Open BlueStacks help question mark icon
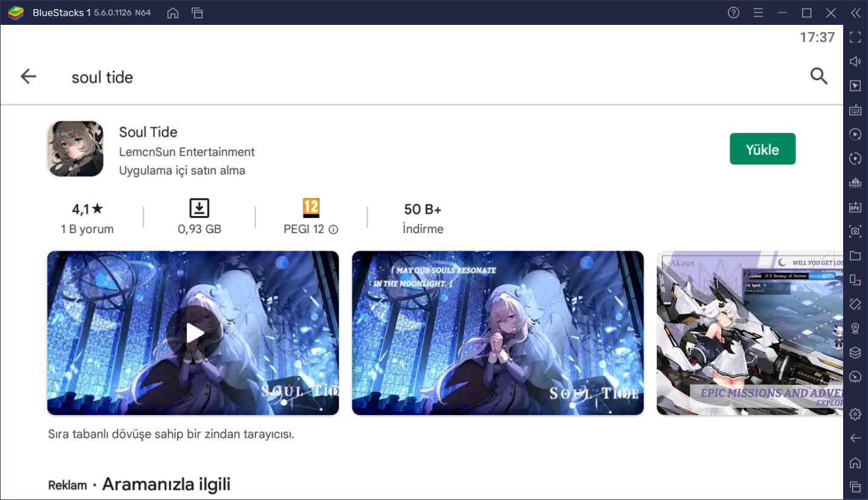This screenshot has width=868, height=500. 733,13
